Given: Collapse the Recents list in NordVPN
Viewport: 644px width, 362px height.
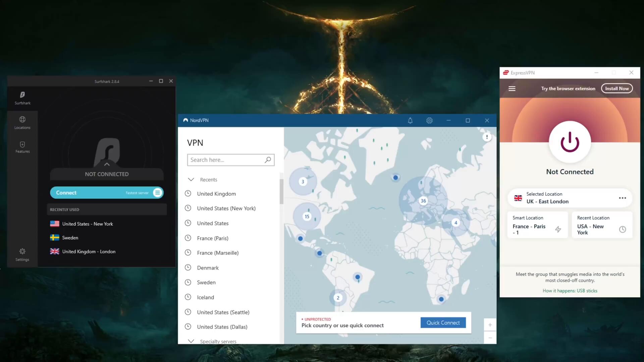Looking at the screenshot, I should (191, 180).
